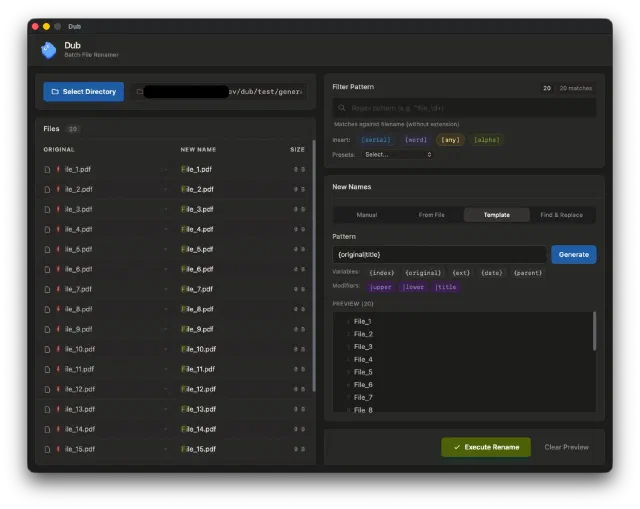This screenshot has width=640, height=509.
Task: Click preview entry File_4
Action: [363, 360]
